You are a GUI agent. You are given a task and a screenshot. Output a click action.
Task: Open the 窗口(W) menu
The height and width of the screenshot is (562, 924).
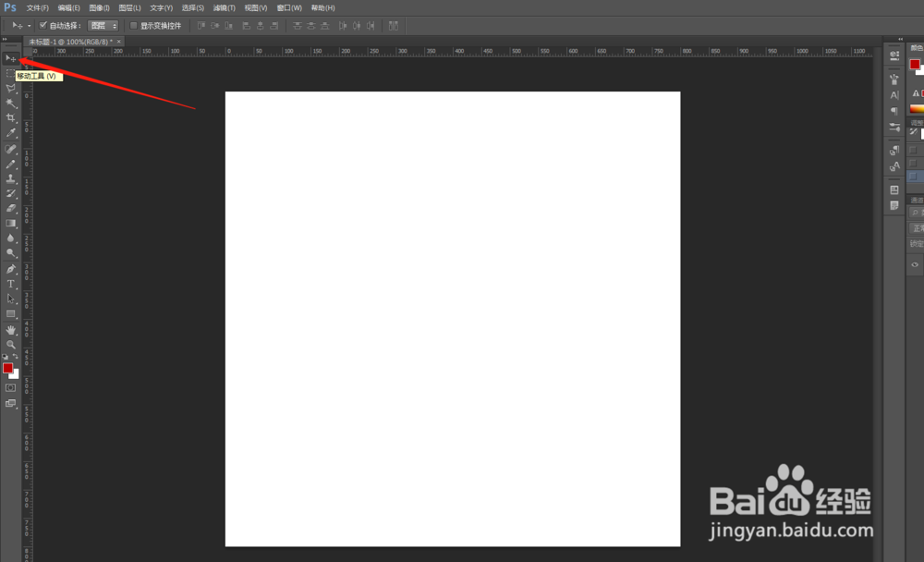pyautogui.click(x=289, y=8)
